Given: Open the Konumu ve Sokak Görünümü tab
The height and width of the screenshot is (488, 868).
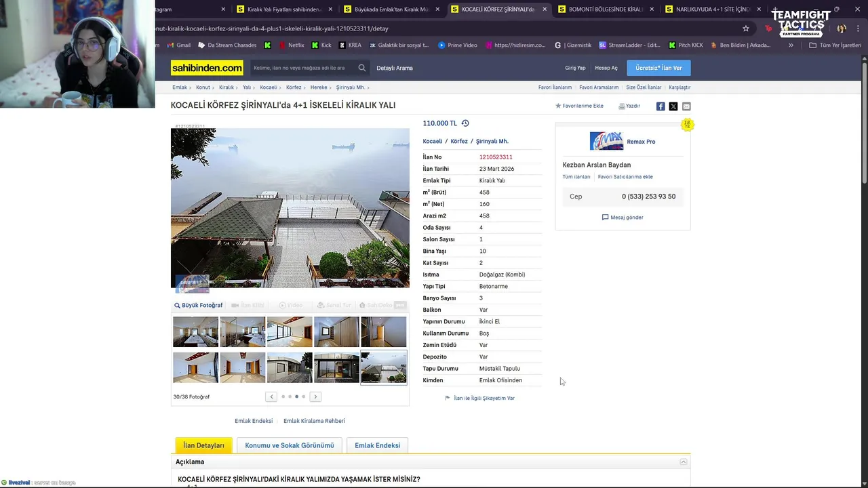Looking at the screenshot, I should pyautogui.click(x=290, y=445).
